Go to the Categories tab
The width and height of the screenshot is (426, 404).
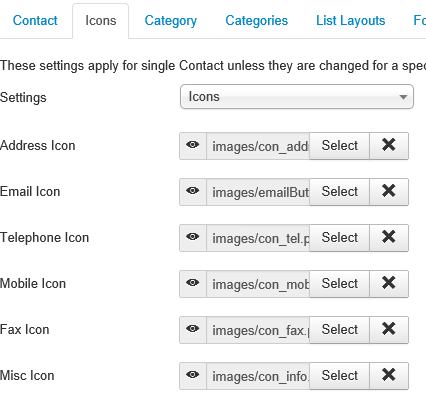click(x=257, y=21)
